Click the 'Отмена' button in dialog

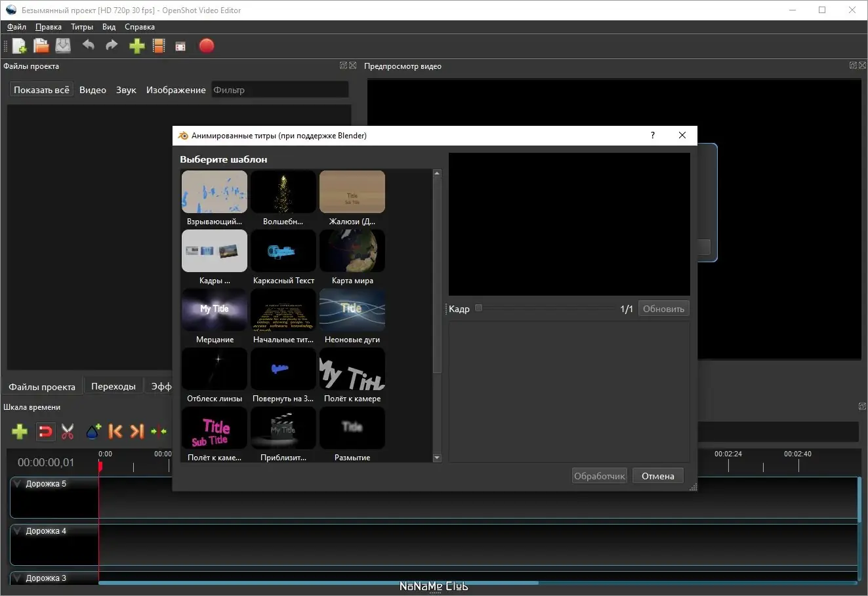pos(657,476)
